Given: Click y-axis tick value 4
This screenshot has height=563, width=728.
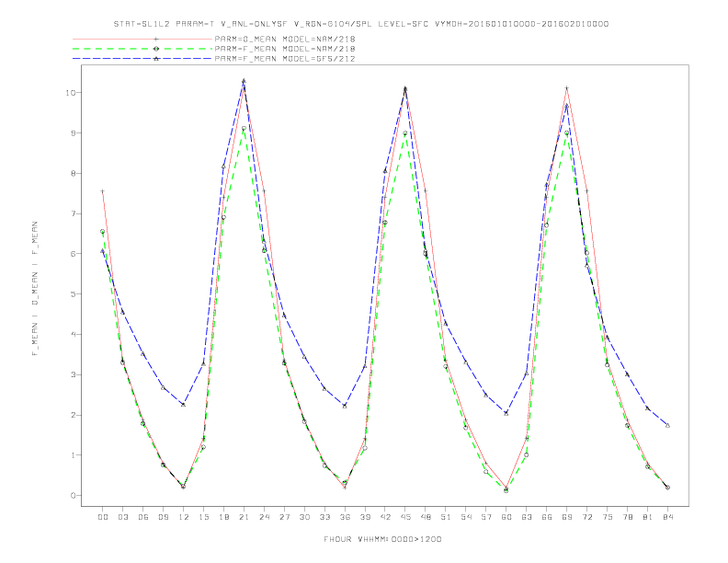Looking at the screenshot, I should [x=73, y=335].
